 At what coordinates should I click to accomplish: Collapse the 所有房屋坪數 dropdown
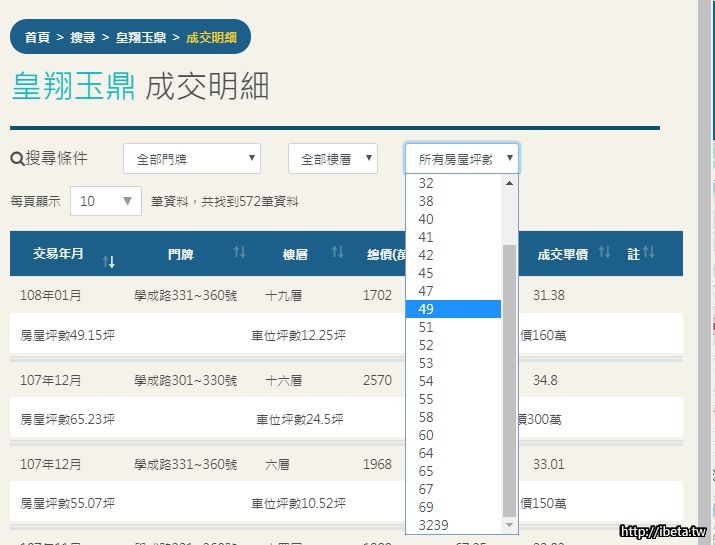[x=461, y=158]
